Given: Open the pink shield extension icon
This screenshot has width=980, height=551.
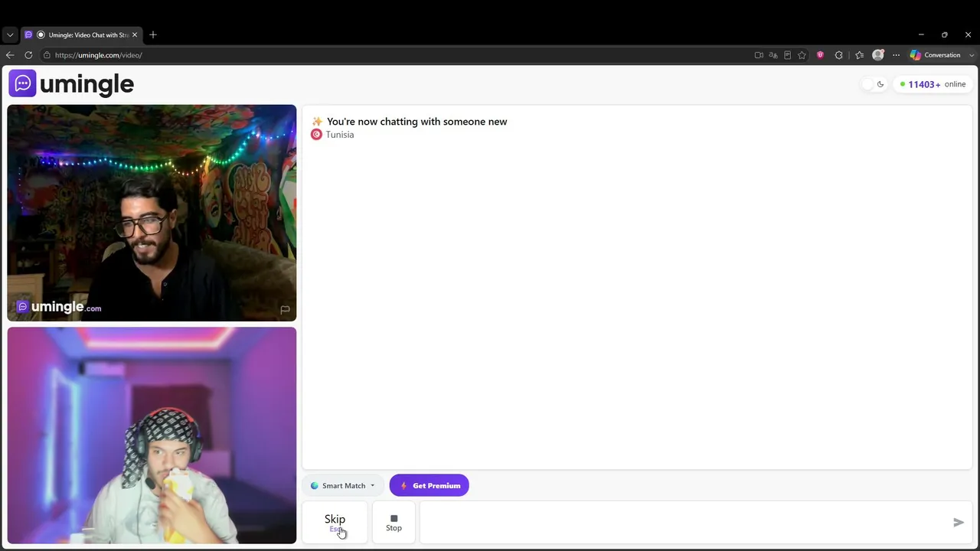Looking at the screenshot, I should (x=820, y=55).
